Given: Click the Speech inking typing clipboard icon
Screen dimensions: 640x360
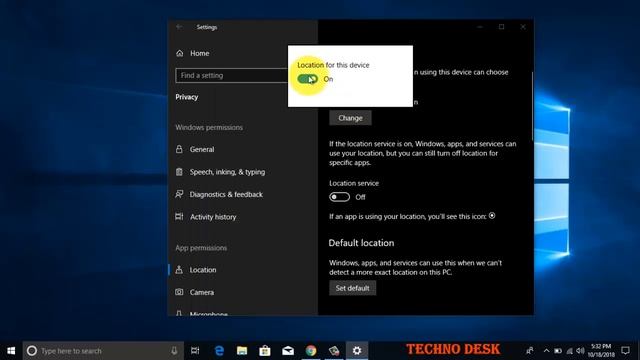Looking at the screenshot, I should pos(179,172).
